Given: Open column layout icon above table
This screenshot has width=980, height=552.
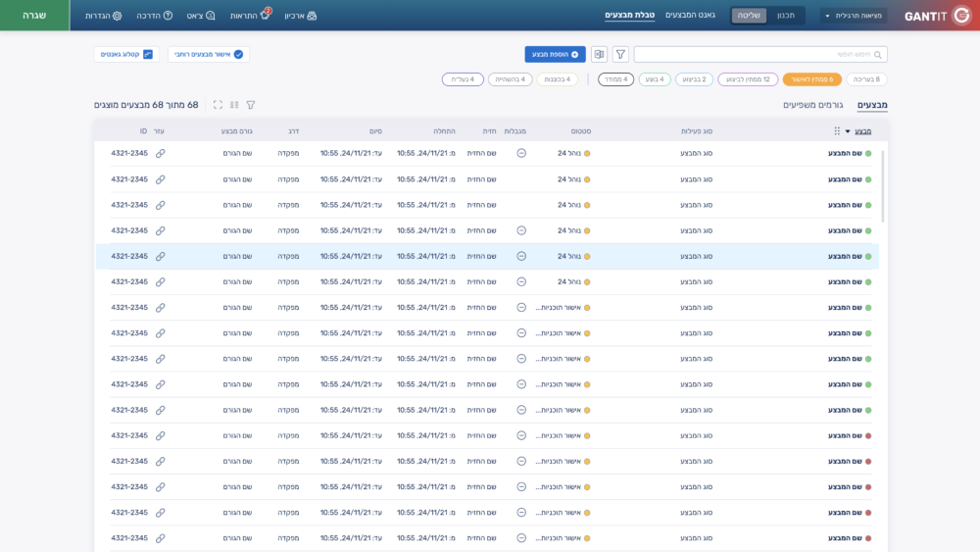Looking at the screenshot, I should click(x=234, y=105).
